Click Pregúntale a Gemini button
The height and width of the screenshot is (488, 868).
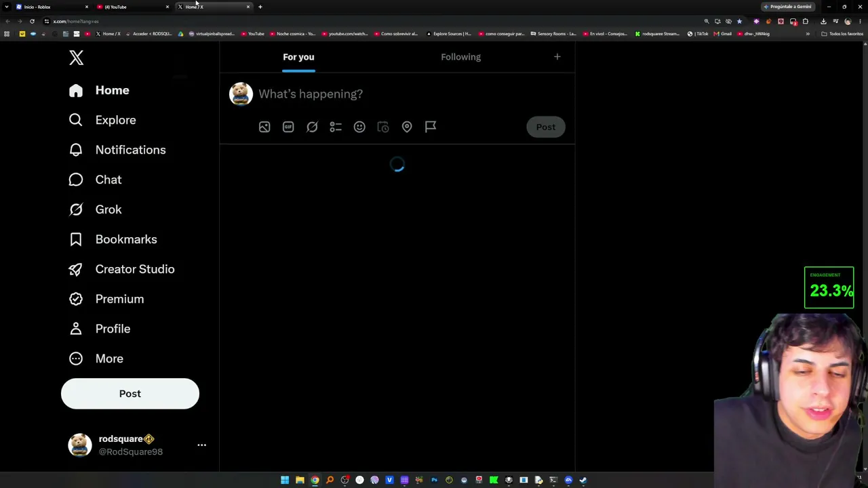pyautogui.click(x=787, y=7)
